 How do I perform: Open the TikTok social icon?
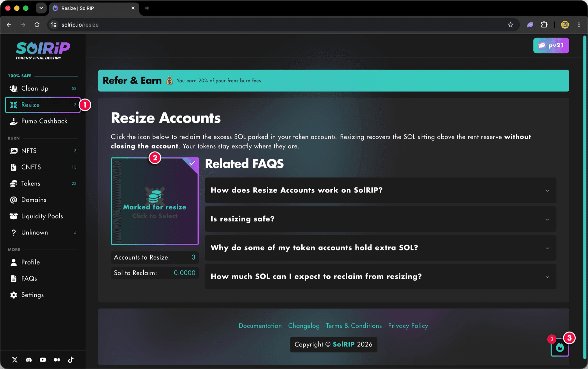point(71,360)
